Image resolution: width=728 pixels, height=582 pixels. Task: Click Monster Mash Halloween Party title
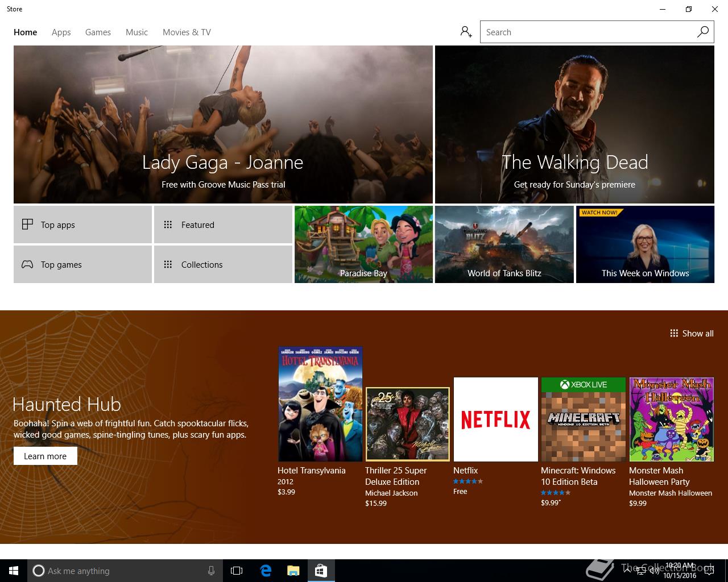click(x=659, y=476)
